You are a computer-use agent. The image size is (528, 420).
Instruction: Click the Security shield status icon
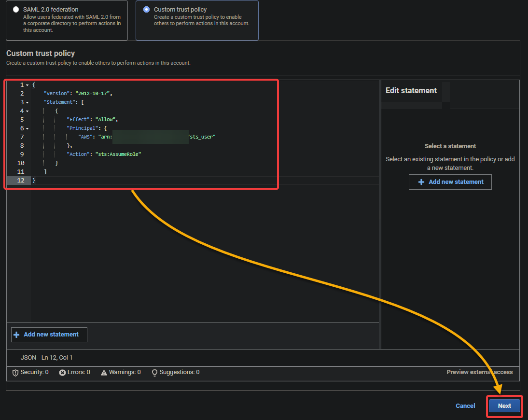click(15, 373)
